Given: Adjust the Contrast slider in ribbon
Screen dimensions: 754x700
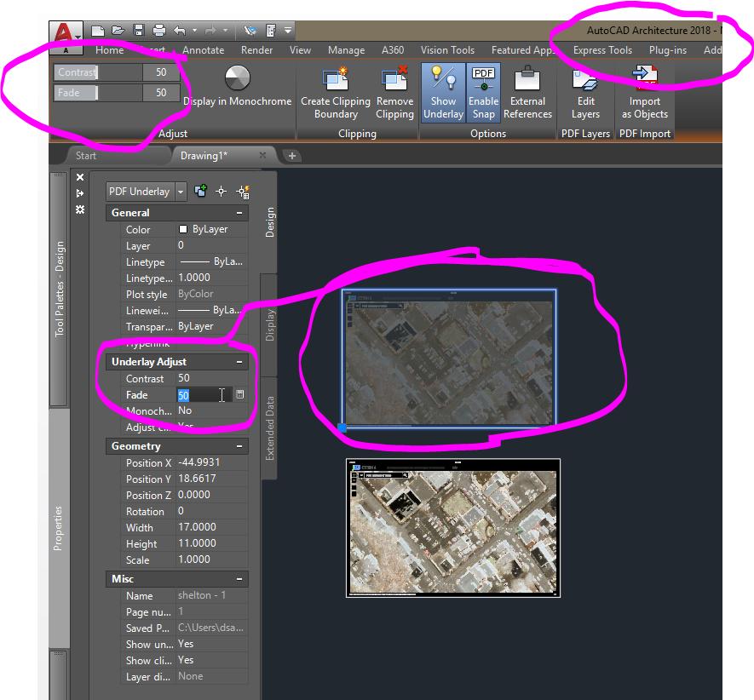Looking at the screenshot, I should 98,72.
